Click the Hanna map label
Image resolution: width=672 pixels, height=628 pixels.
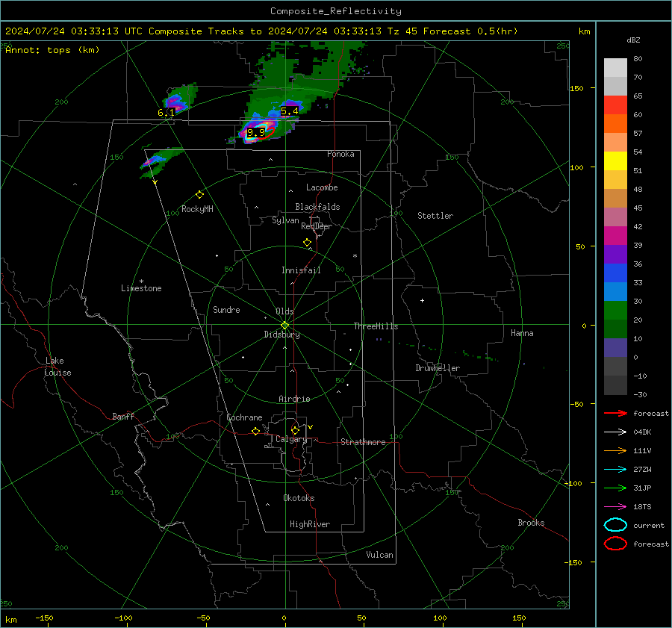pos(522,333)
